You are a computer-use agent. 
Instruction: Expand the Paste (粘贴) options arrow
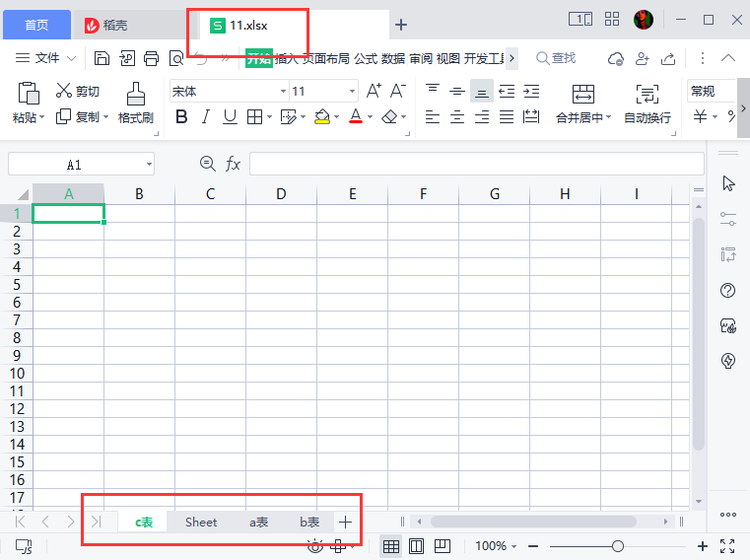coord(42,116)
